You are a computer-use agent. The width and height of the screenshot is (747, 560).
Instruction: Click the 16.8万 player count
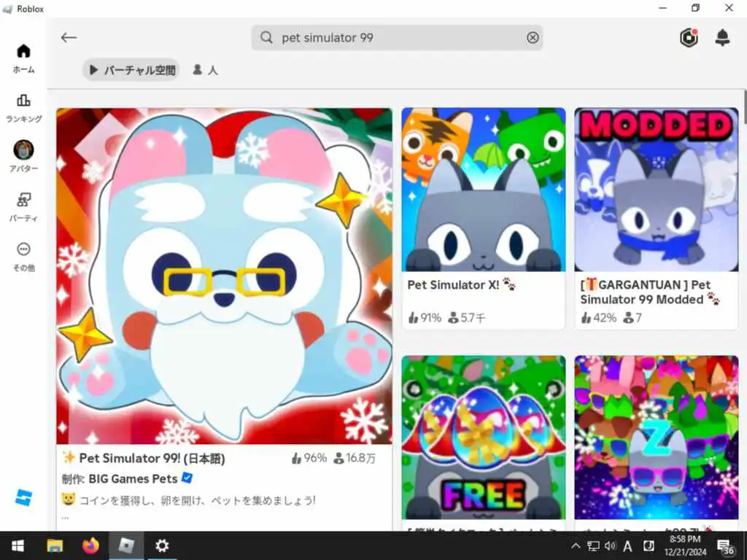coord(354,458)
